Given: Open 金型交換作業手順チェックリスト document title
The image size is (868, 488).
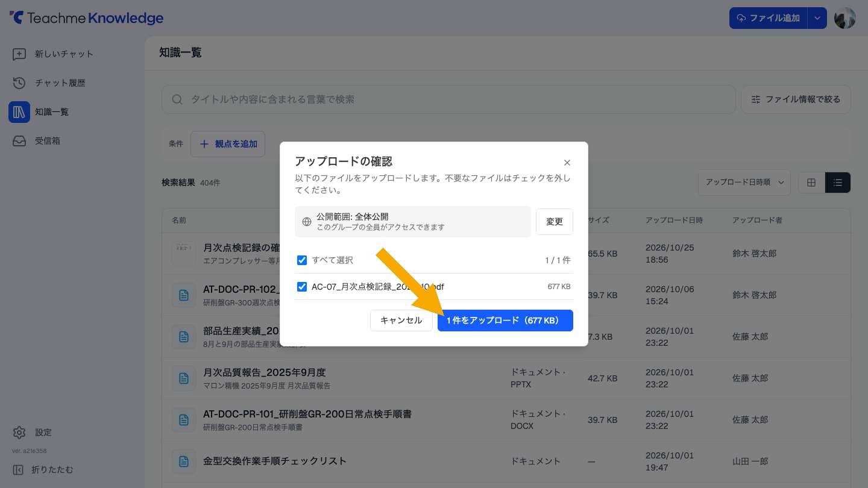Looking at the screenshot, I should (x=275, y=461).
